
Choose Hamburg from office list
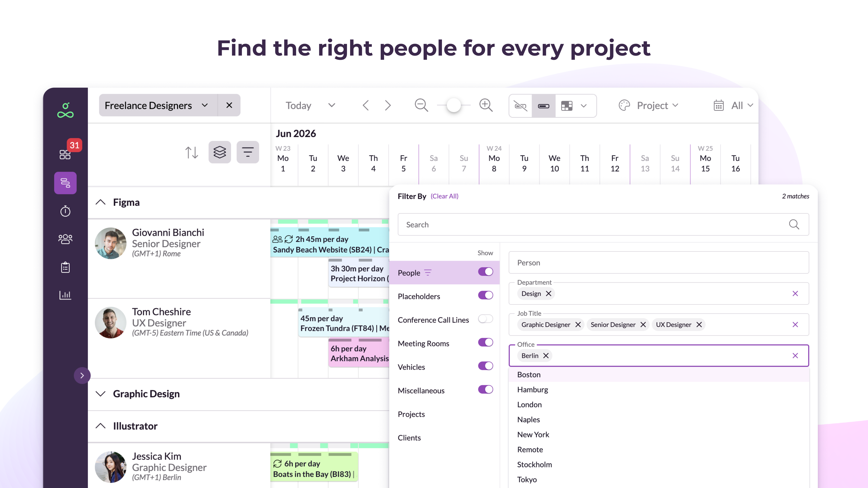[532, 390]
